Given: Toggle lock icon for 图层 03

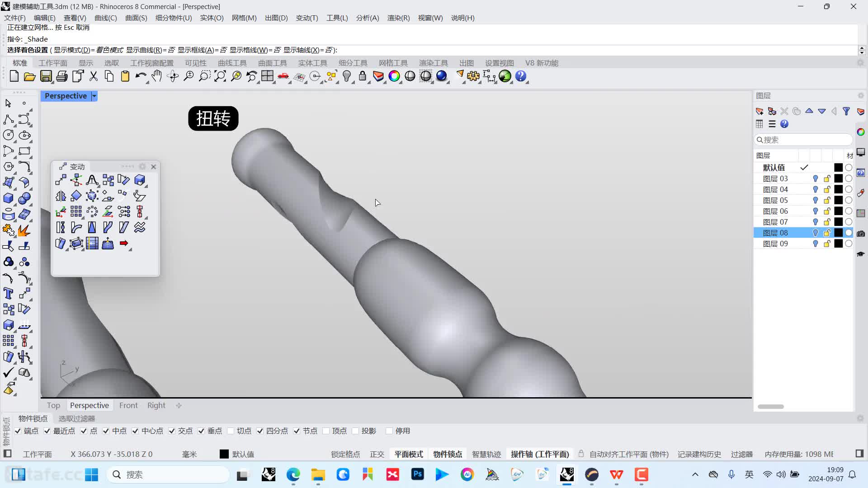Looking at the screenshot, I should click(827, 178).
